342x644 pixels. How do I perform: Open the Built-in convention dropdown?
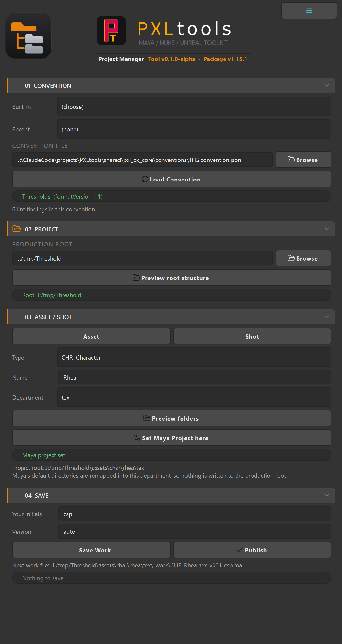coord(194,107)
